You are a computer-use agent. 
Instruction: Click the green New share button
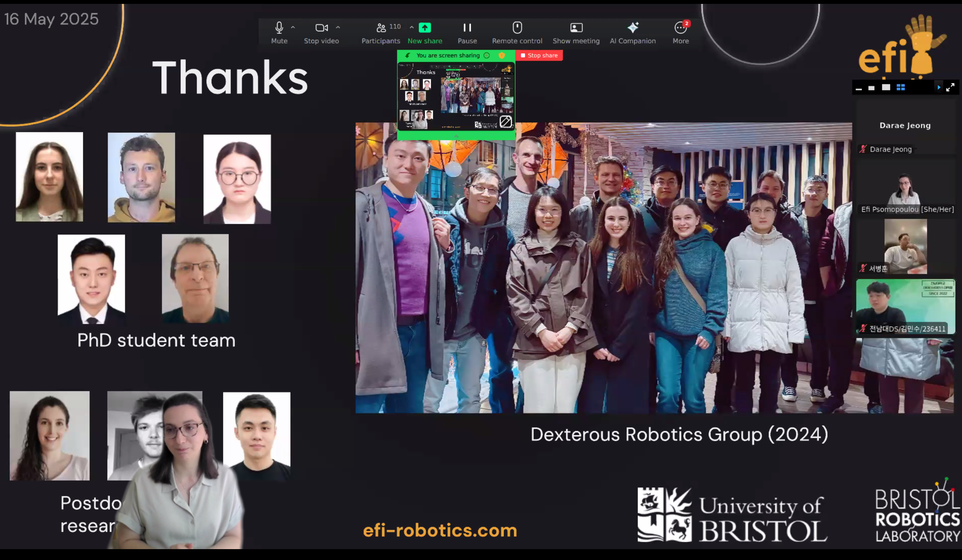pyautogui.click(x=425, y=33)
